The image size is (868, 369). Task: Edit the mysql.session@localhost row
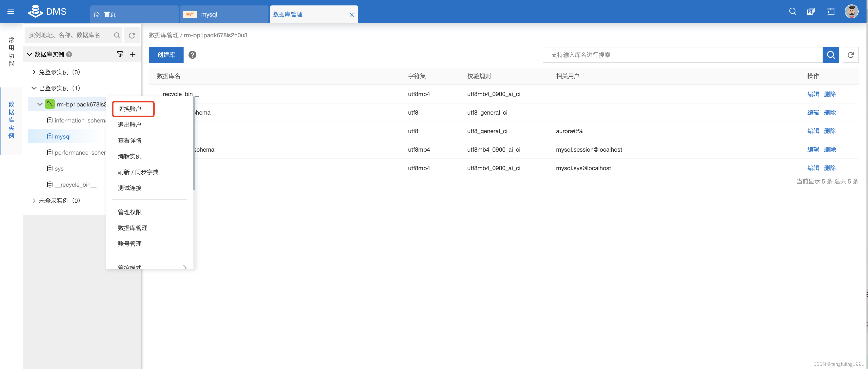click(x=813, y=150)
